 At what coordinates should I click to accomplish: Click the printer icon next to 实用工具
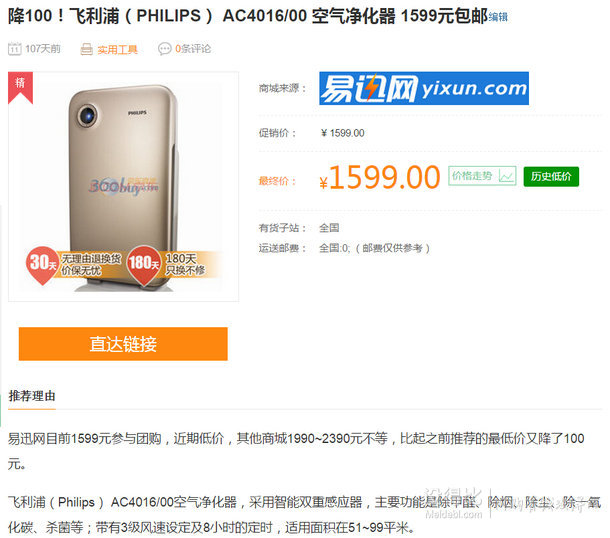86,49
